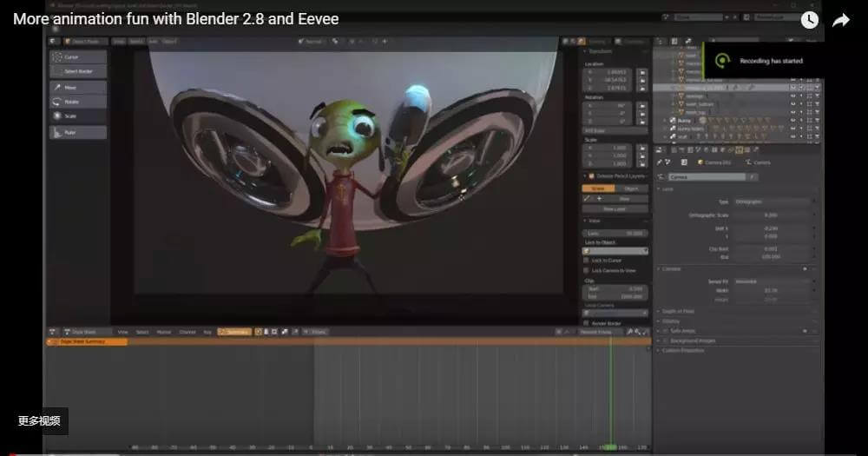
Task: Expand the Bunny collection tree row
Action: point(666,120)
